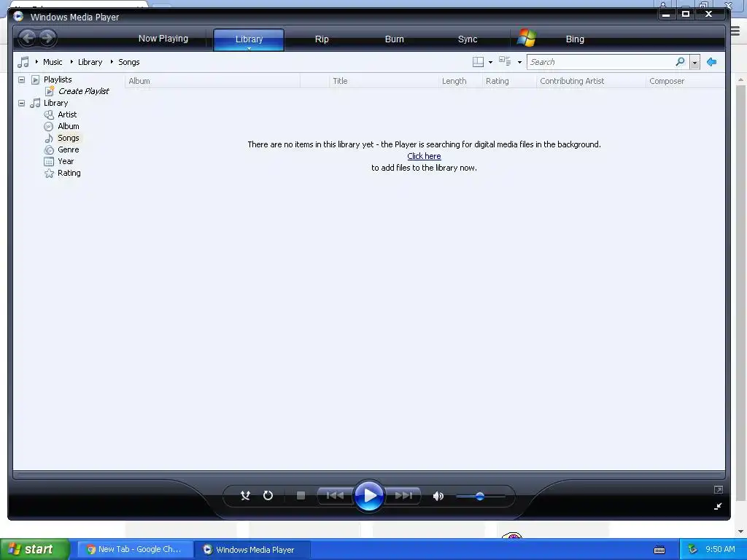Click full screen view icon

point(719,489)
